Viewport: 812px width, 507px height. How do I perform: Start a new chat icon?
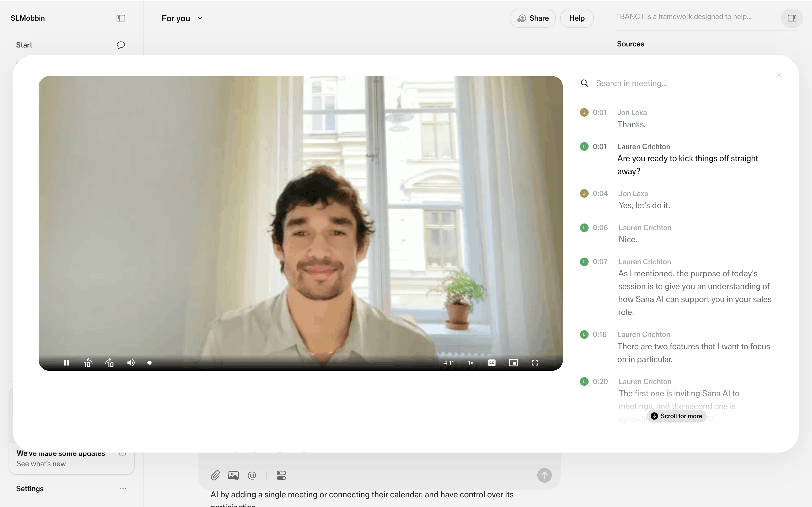click(121, 45)
